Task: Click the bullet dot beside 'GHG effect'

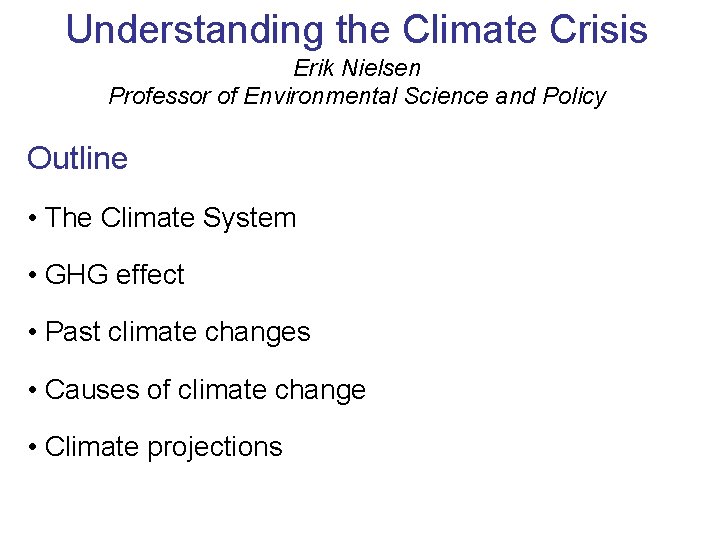Action: 33,276
